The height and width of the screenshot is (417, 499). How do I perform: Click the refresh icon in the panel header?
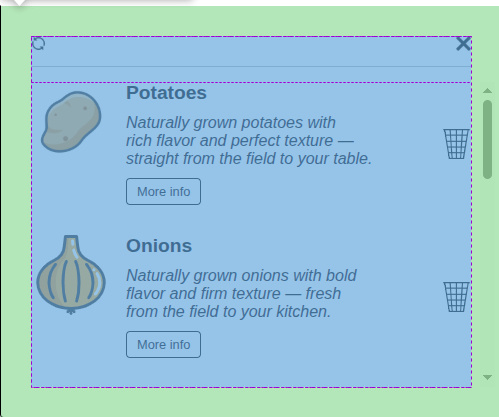click(39, 43)
